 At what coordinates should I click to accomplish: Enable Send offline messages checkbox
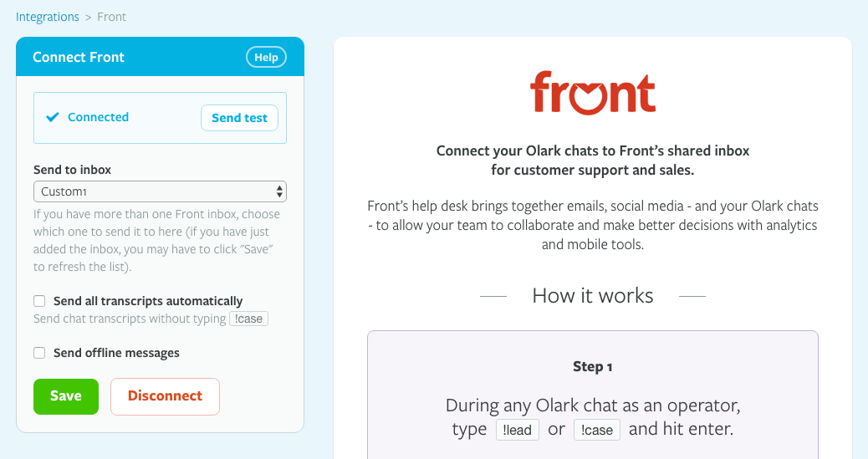point(39,353)
